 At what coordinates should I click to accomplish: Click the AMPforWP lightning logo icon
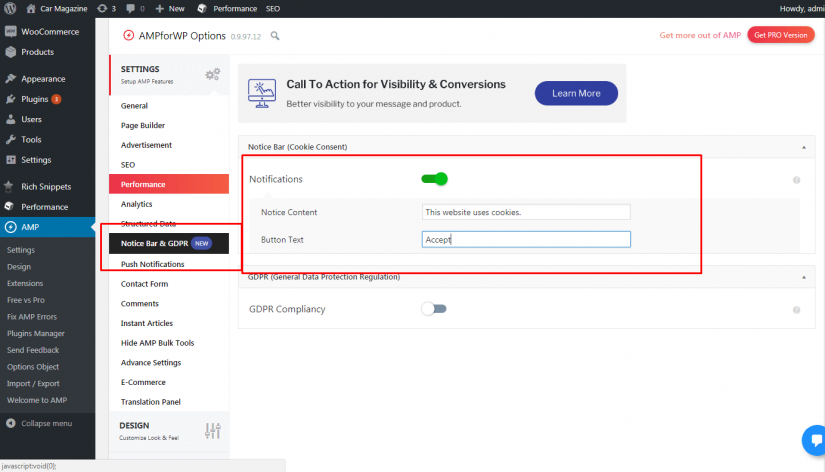(128, 35)
